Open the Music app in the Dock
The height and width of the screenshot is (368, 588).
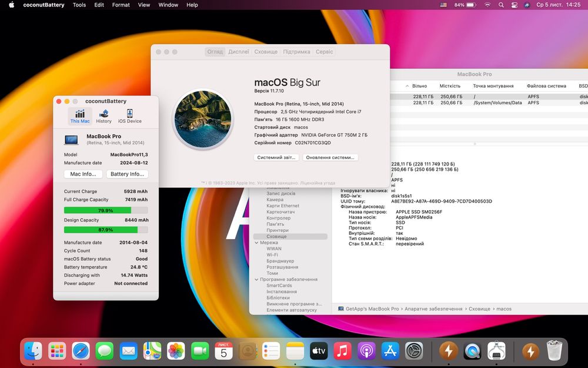tap(343, 351)
